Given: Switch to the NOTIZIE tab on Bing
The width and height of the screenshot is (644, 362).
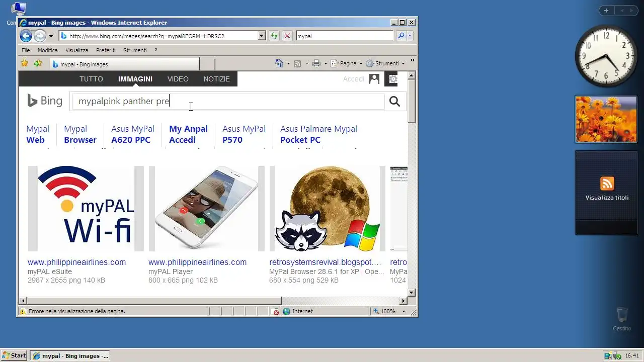Looking at the screenshot, I should click(216, 79).
